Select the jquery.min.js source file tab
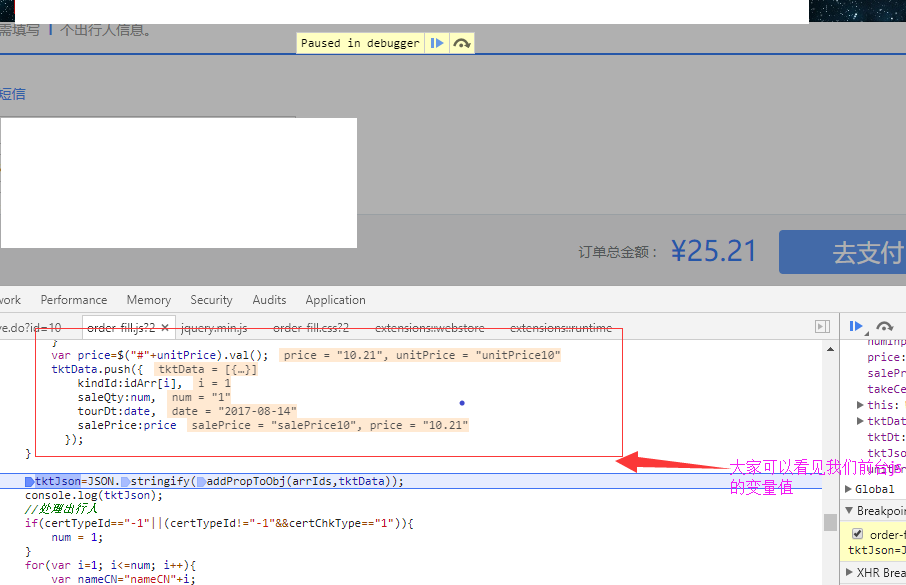This screenshot has width=906, height=585. pos(214,328)
